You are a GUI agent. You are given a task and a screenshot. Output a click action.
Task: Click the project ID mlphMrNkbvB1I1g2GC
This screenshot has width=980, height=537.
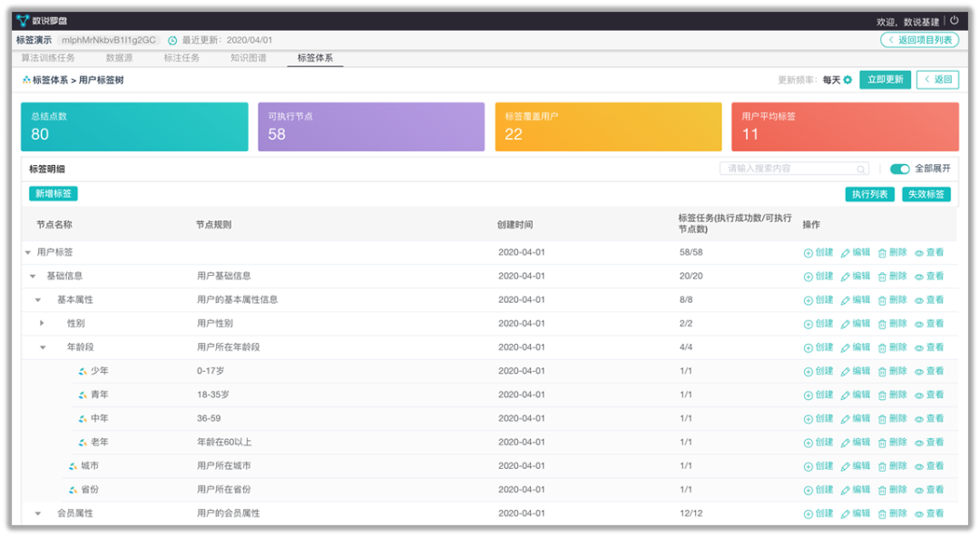click(109, 40)
